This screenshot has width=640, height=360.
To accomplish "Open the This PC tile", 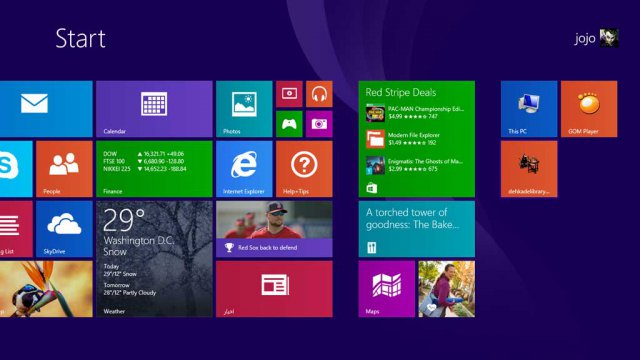I will pyautogui.click(x=529, y=109).
